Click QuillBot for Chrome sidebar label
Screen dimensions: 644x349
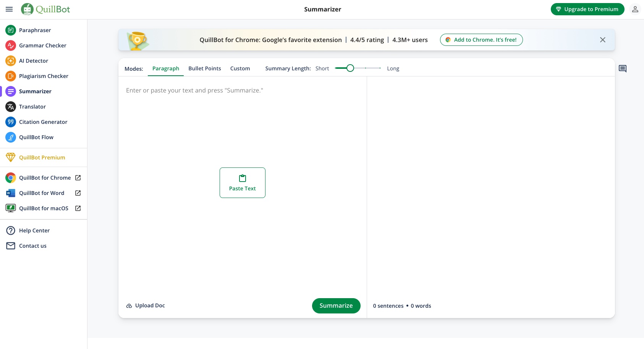point(45,178)
